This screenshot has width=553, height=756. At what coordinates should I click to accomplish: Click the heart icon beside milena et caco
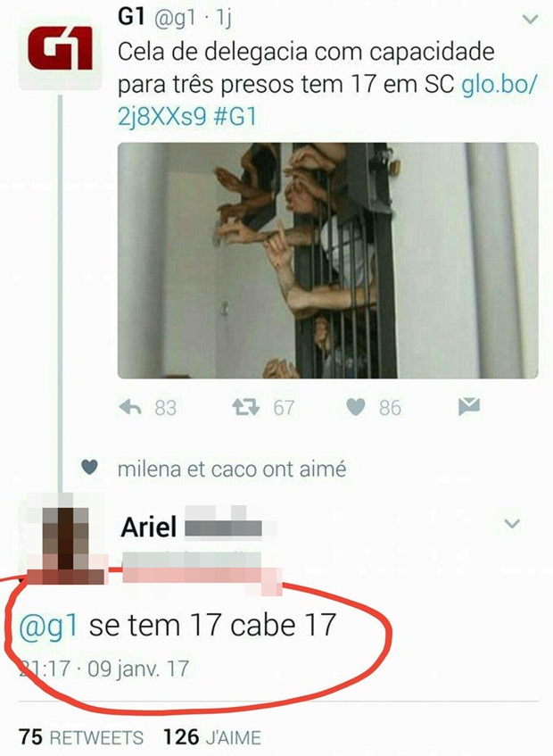pos(89,468)
